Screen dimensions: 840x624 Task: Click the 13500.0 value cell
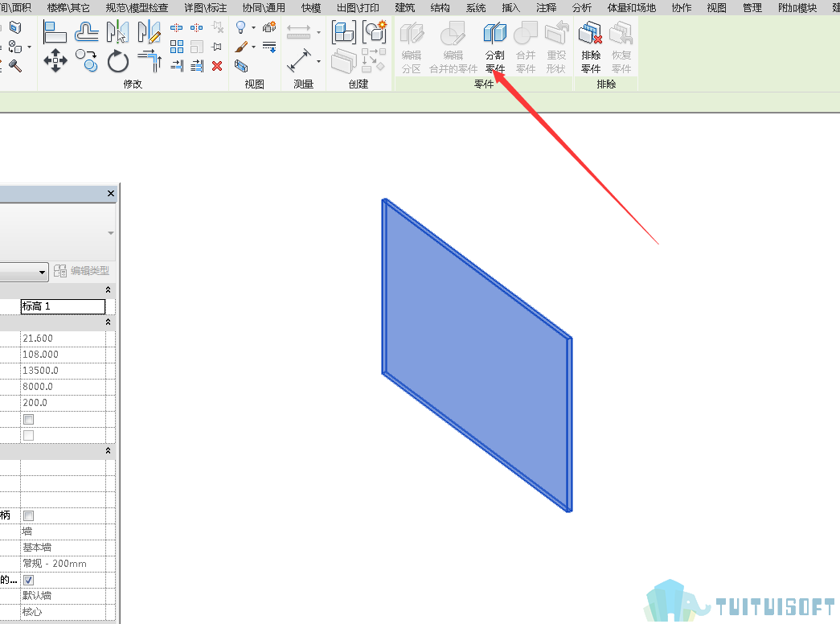tap(63, 371)
